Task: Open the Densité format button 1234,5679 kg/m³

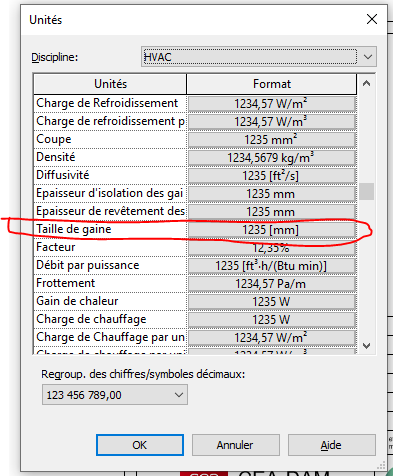Action: pyautogui.click(x=271, y=158)
